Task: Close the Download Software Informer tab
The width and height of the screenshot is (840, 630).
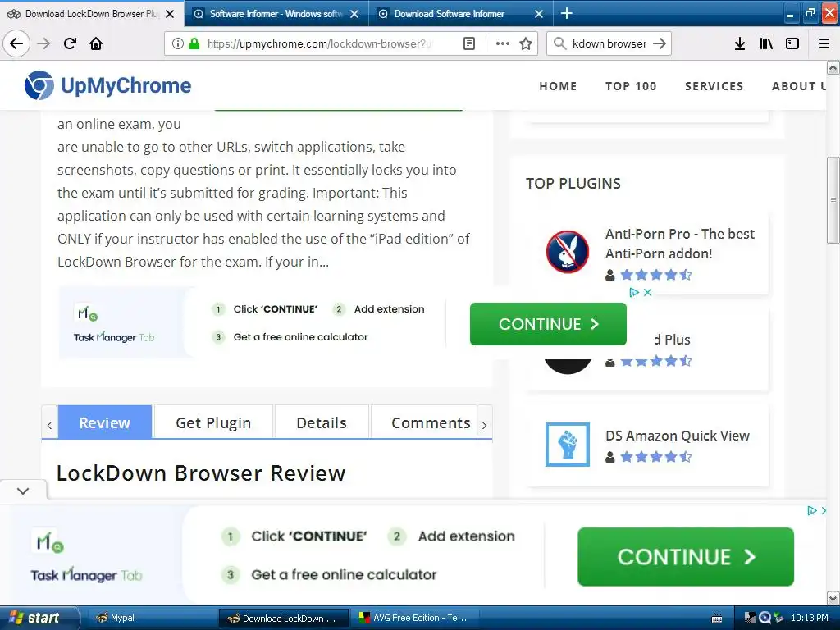Action: [539, 14]
